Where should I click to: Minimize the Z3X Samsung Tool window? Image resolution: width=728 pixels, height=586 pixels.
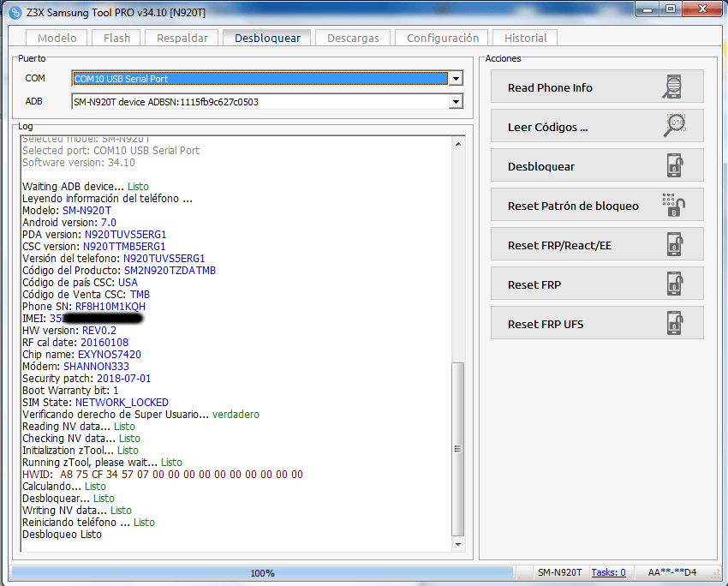(x=648, y=9)
